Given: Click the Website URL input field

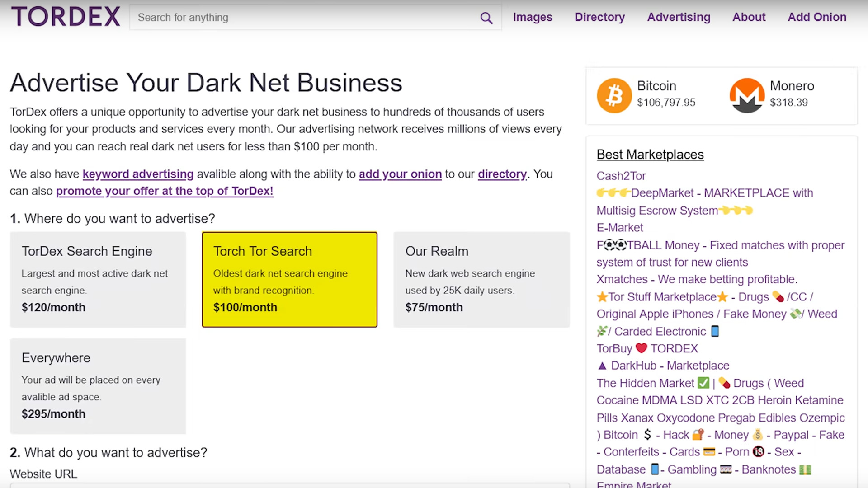Looking at the screenshot, I should [x=289, y=486].
